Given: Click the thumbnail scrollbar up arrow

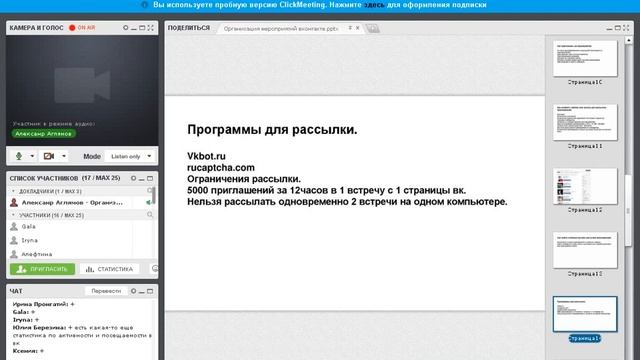Looking at the screenshot, I should point(629,40).
